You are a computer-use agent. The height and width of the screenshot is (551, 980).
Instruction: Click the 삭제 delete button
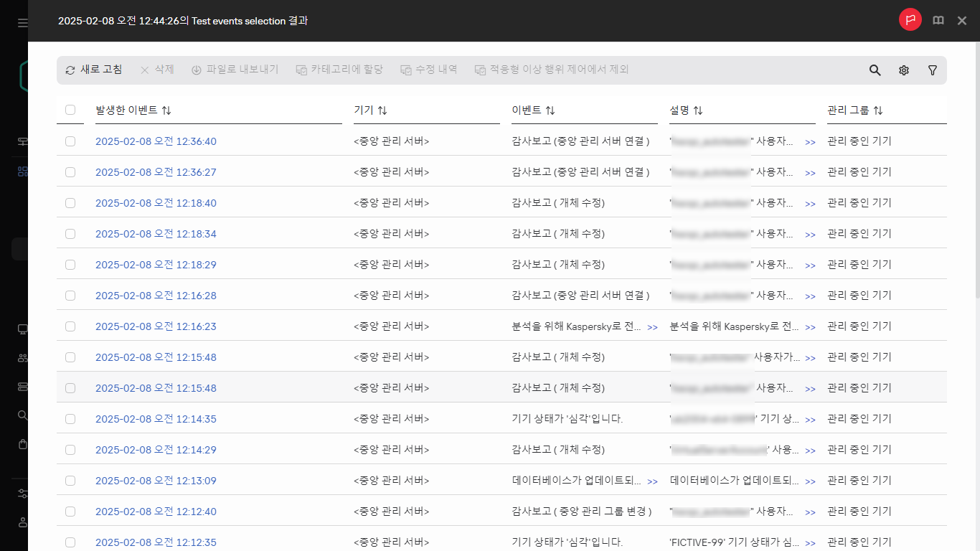[157, 70]
